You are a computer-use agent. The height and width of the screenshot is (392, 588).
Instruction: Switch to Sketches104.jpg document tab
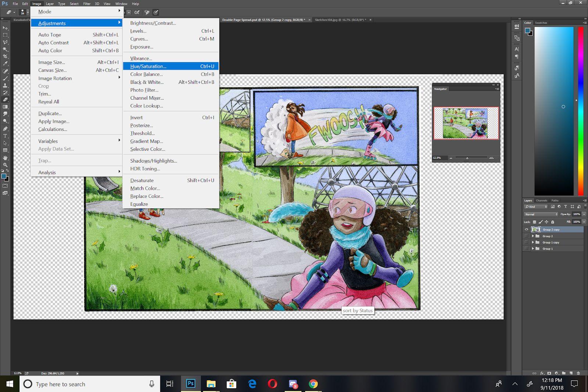coord(340,20)
